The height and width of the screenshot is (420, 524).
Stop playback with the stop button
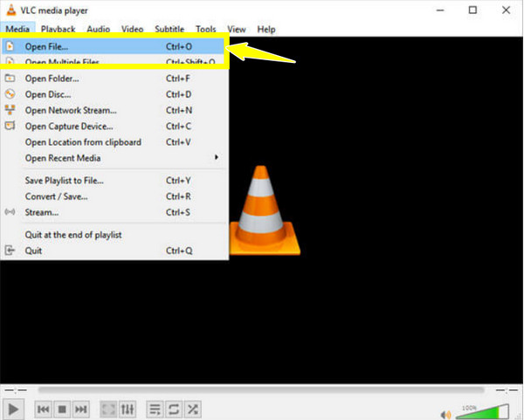62,409
